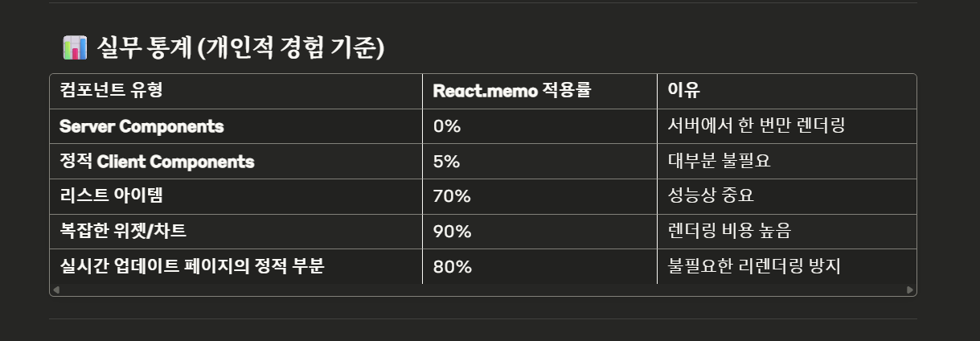Select the 70% value cell

click(540, 197)
